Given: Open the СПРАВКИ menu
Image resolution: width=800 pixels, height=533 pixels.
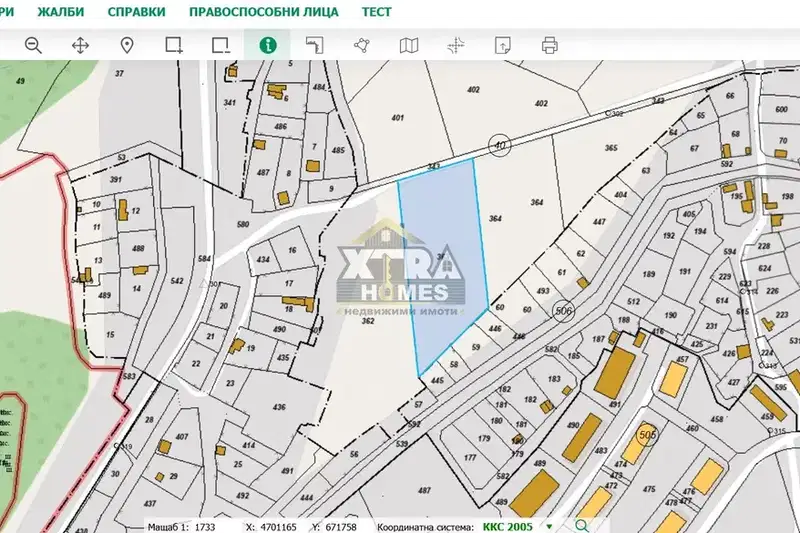Looking at the screenshot, I should (x=136, y=12).
